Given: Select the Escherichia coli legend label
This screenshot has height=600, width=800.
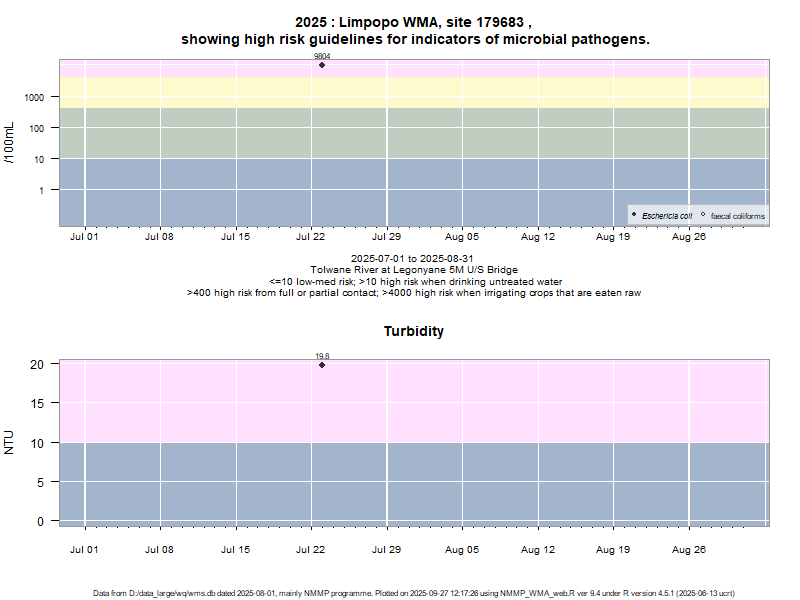Looking at the screenshot, I should click(x=667, y=216).
